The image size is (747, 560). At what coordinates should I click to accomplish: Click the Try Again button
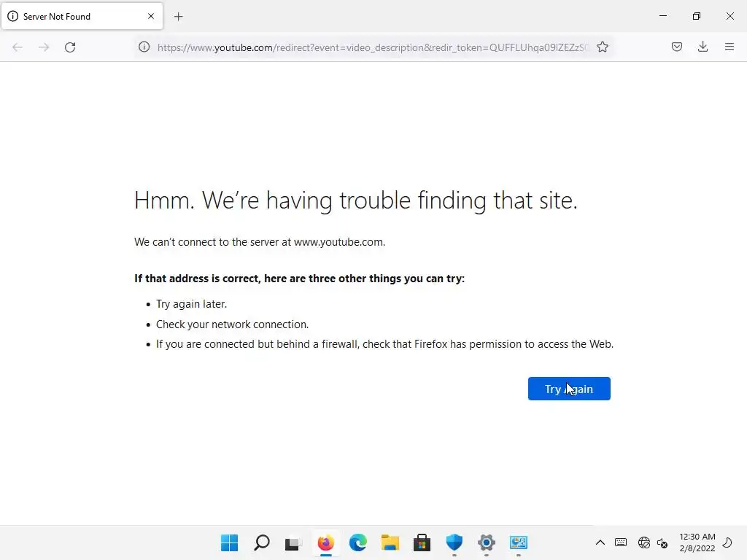[x=569, y=389]
